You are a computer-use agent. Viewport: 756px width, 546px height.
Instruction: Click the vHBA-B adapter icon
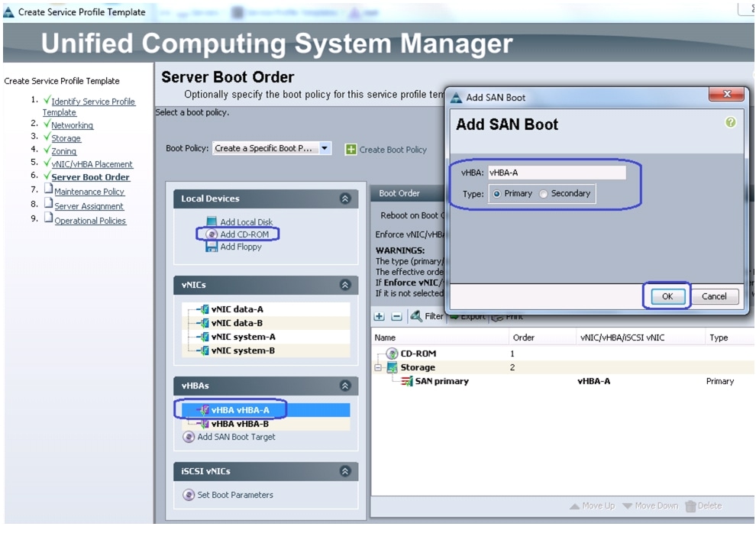pyautogui.click(x=205, y=424)
